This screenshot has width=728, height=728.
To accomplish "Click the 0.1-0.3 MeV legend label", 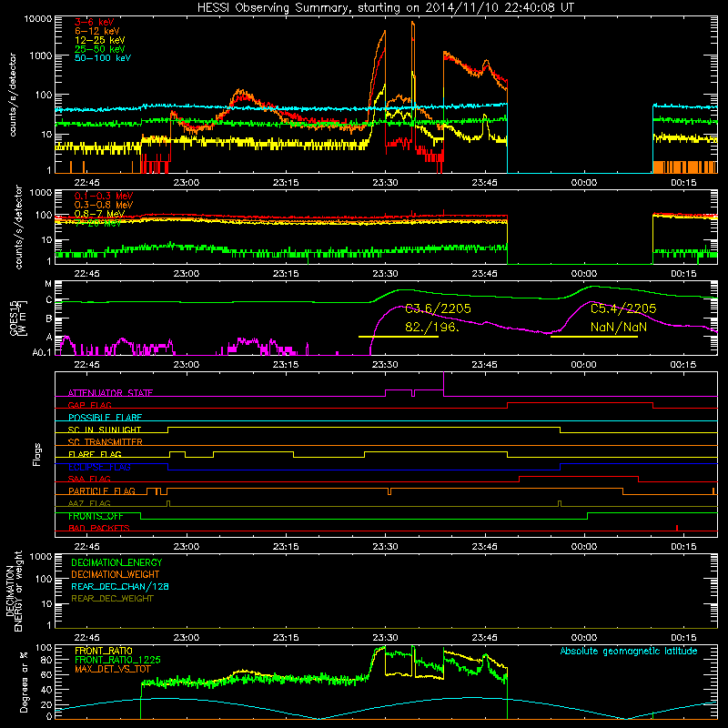I will point(104,196).
